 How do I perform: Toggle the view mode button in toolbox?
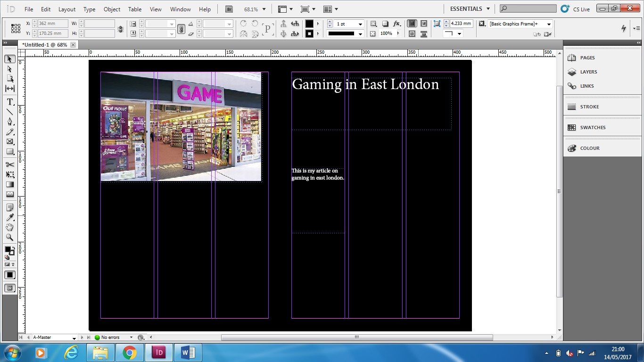pos(9,288)
